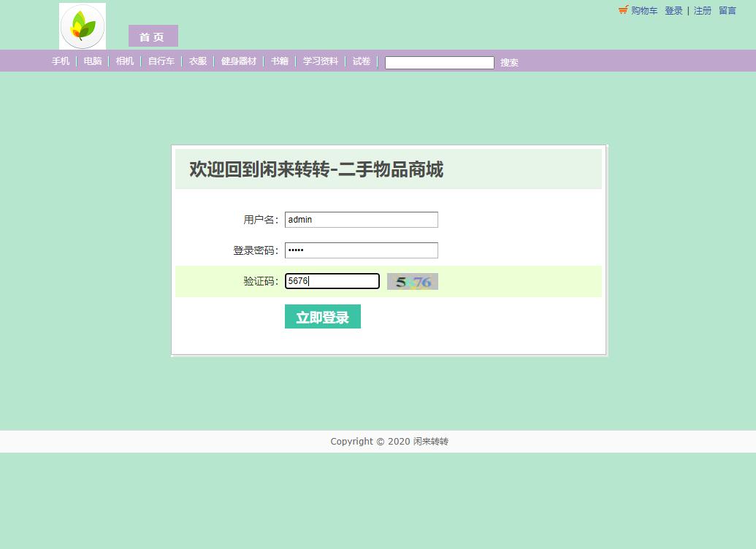Click the captcha verification image

(412, 281)
